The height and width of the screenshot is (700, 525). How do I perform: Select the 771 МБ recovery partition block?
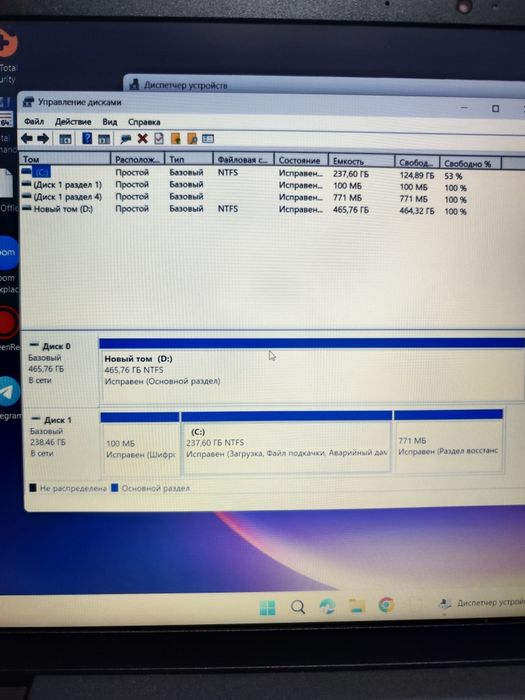click(449, 441)
